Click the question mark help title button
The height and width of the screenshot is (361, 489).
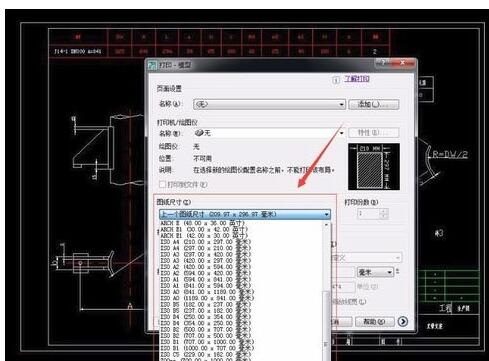tap(383, 63)
